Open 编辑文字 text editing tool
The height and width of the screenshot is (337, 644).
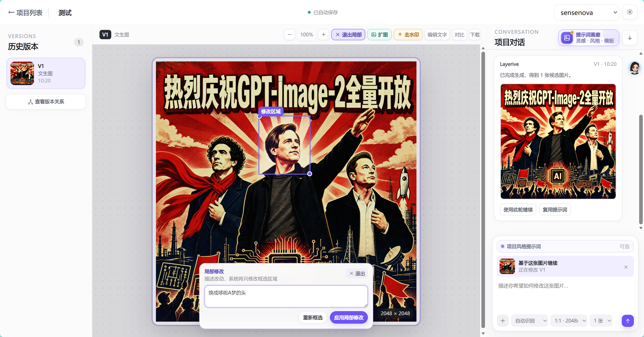point(437,35)
